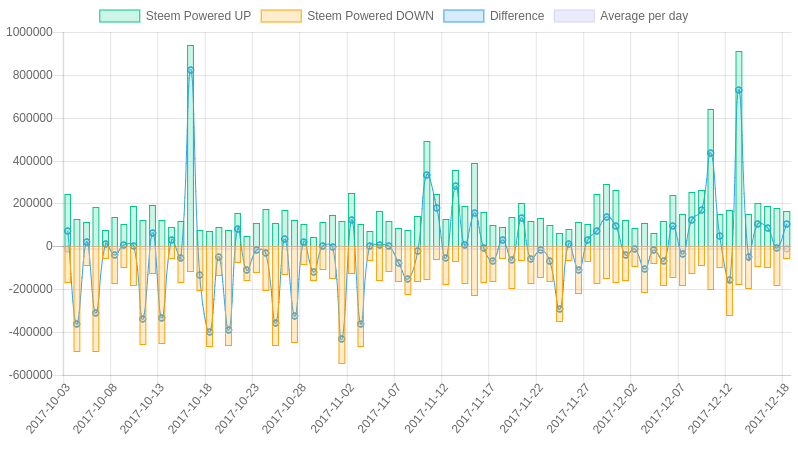Click the x-axis date 2017-11-22
The height and width of the screenshot is (450, 798).
521,409
